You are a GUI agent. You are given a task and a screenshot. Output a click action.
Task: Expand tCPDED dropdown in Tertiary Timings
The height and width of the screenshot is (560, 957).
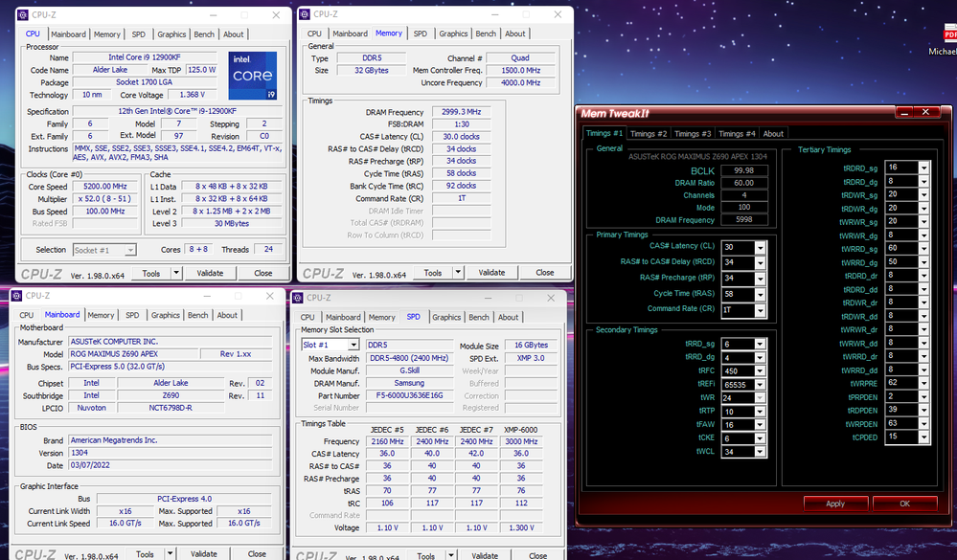point(923,437)
